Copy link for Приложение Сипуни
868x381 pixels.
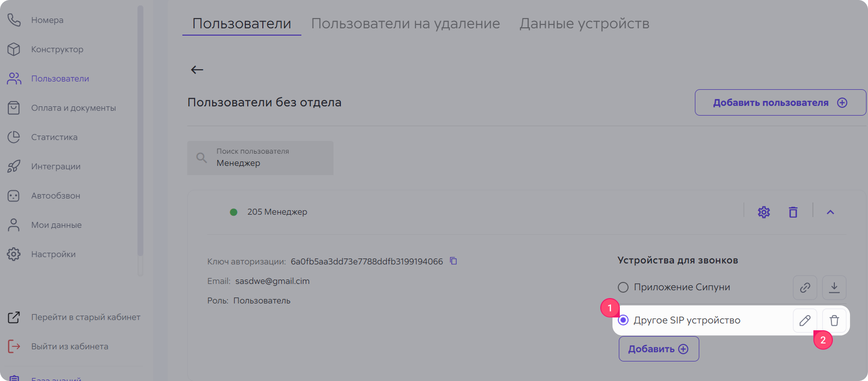click(x=805, y=287)
